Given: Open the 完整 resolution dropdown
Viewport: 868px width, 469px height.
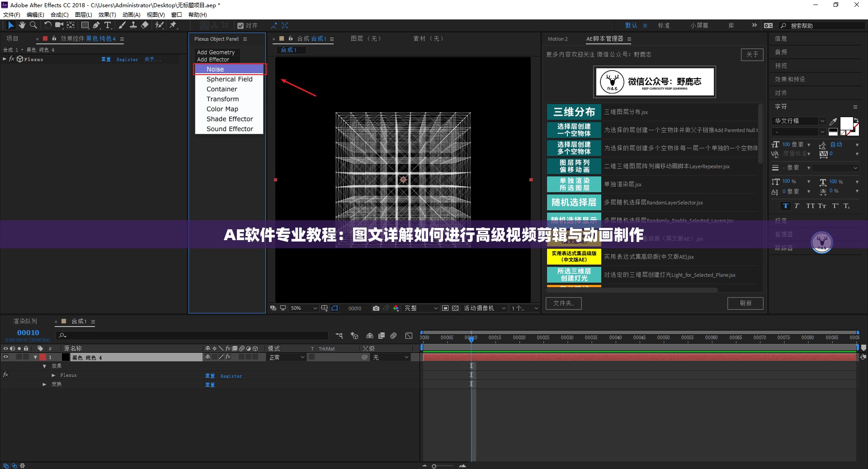Looking at the screenshot, I should coord(421,308).
